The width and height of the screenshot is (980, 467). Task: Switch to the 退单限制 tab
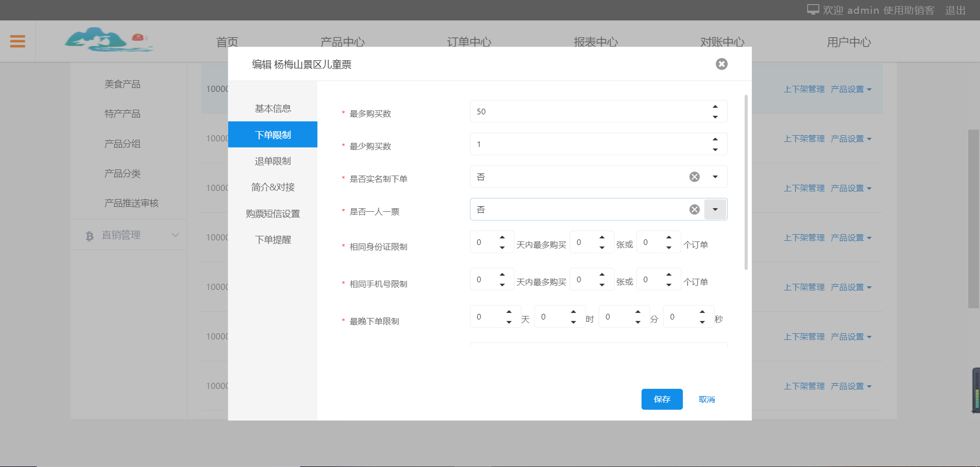[273, 161]
